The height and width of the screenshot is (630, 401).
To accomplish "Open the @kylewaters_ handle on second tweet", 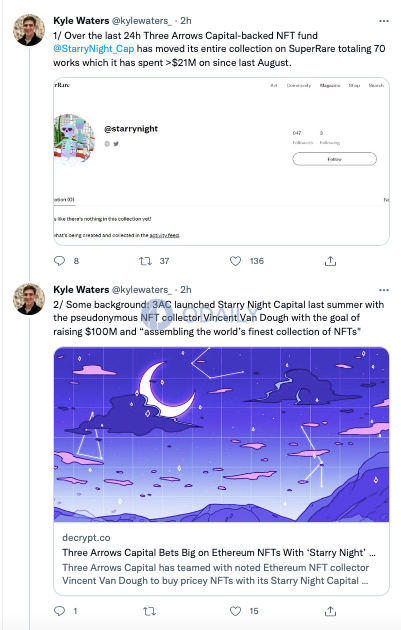I will click(141, 290).
